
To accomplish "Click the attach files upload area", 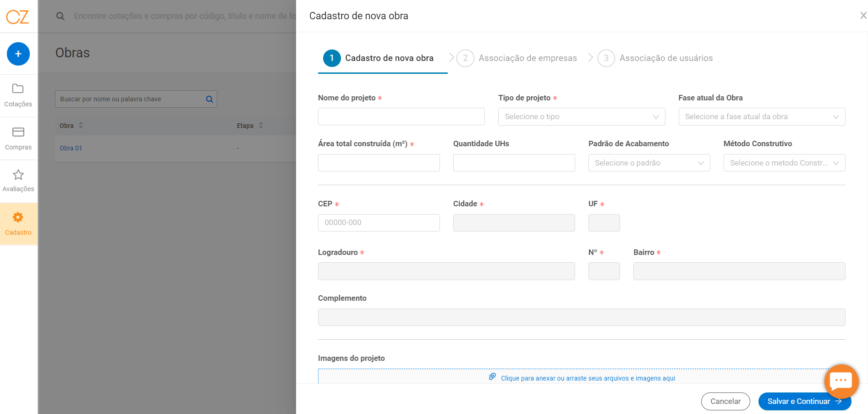I will (582, 376).
